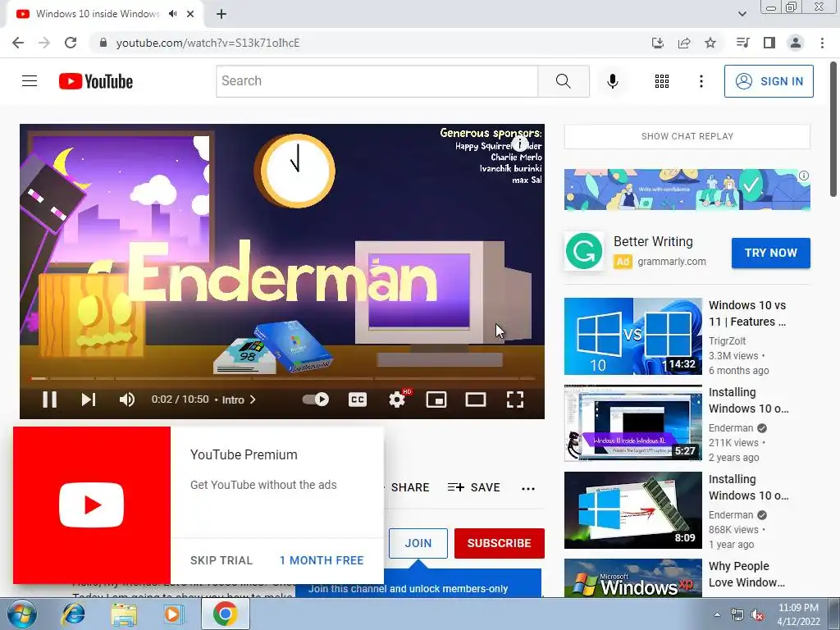Image resolution: width=840 pixels, height=630 pixels.
Task: Switch to theater mode
Action: pyautogui.click(x=476, y=399)
